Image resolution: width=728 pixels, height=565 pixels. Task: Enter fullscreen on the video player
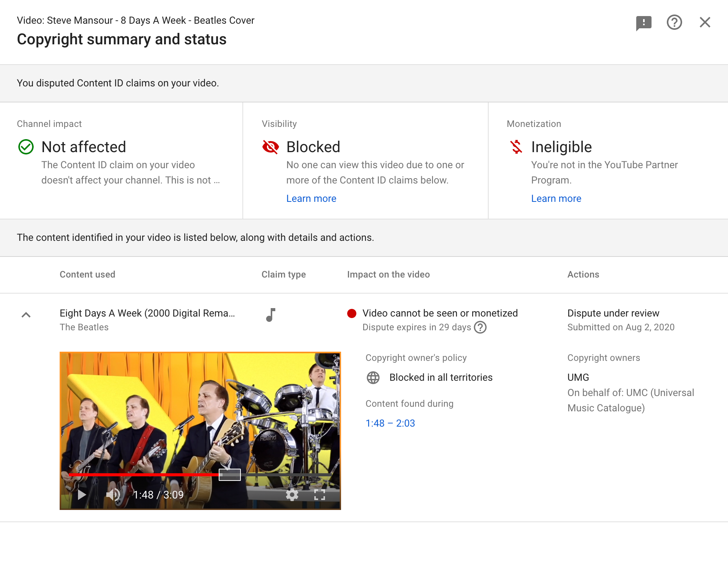click(x=320, y=495)
